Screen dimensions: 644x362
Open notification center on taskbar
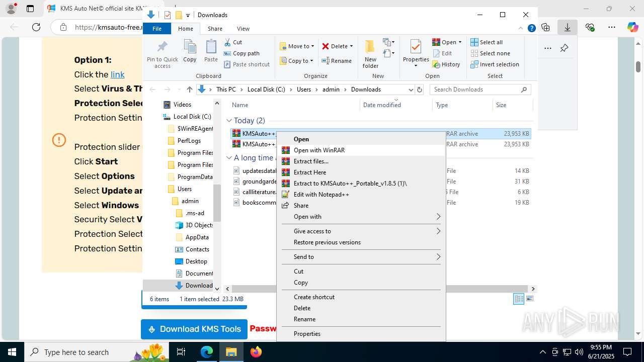pyautogui.click(x=627, y=352)
